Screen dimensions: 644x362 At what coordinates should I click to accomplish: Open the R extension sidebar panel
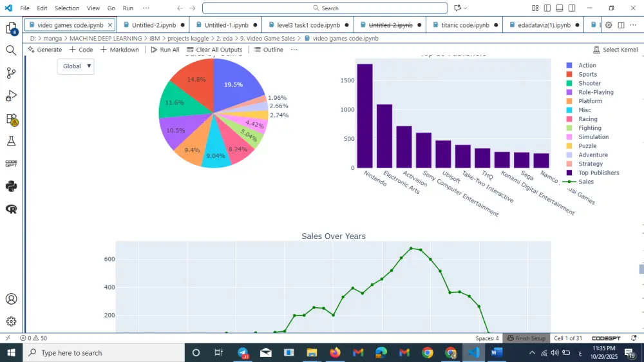pos(11,209)
